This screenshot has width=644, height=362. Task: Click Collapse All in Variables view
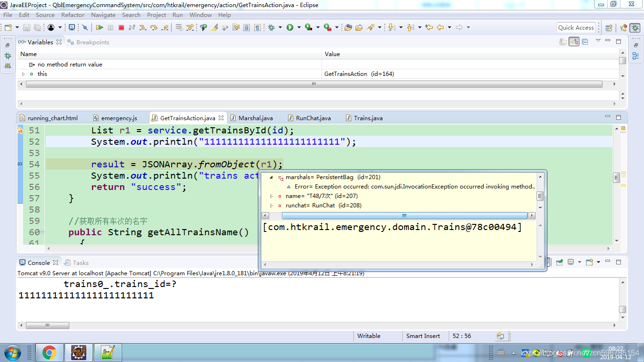click(x=585, y=42)
